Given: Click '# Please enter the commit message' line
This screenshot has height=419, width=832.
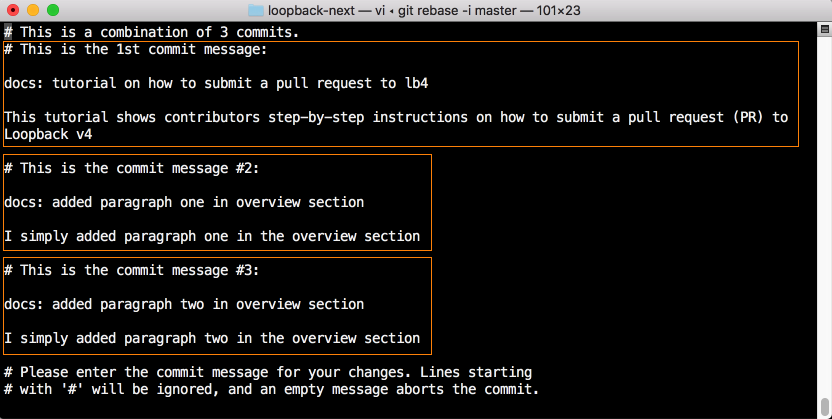Looking at the screenshot, I should click(x=268, y=372).
